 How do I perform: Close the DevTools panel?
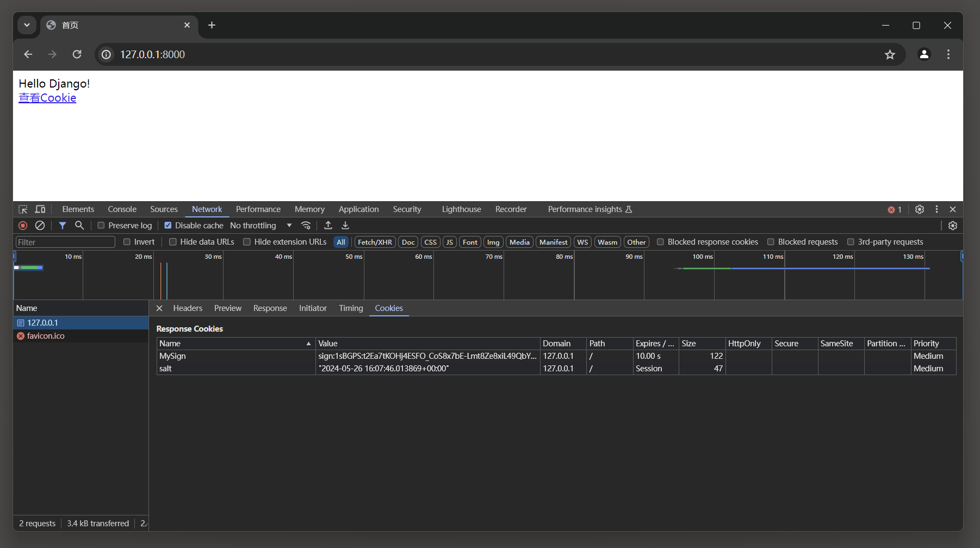953,209
